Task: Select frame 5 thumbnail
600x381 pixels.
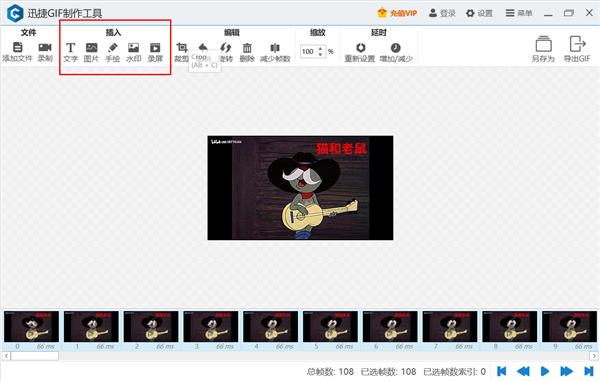Action: 330,326
